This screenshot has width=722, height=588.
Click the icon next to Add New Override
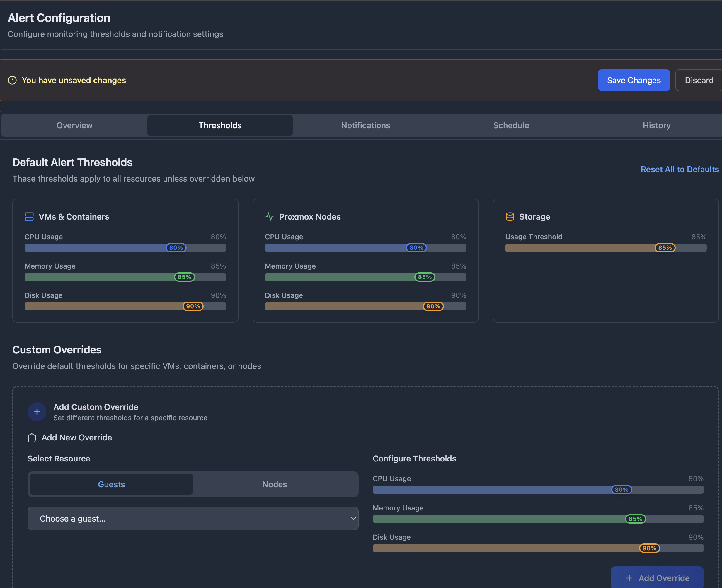(32, 437)
